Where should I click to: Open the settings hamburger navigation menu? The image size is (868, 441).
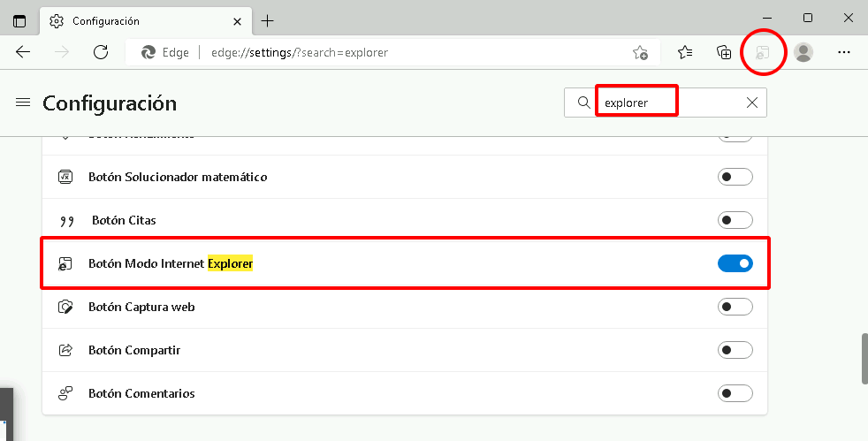[23, 103]
